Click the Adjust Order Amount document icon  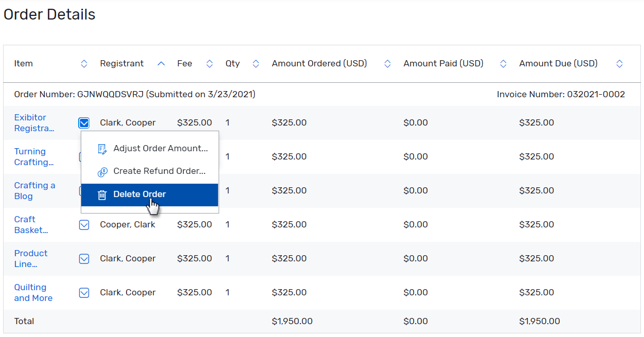coord(102,149)
